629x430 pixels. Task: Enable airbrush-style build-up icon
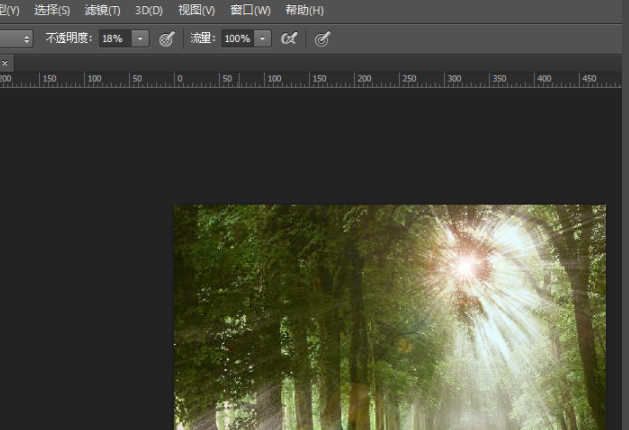tap(289, 38)
